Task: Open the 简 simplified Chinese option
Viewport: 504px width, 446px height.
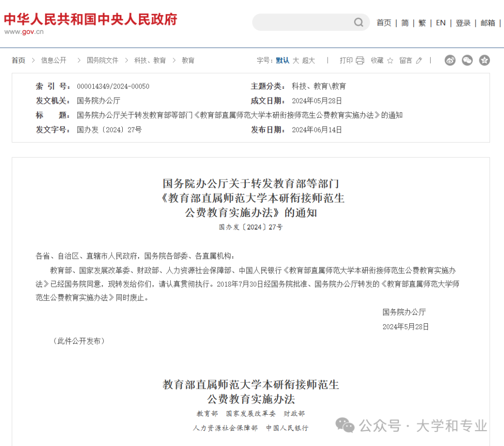Action: [x=405, y=22]
